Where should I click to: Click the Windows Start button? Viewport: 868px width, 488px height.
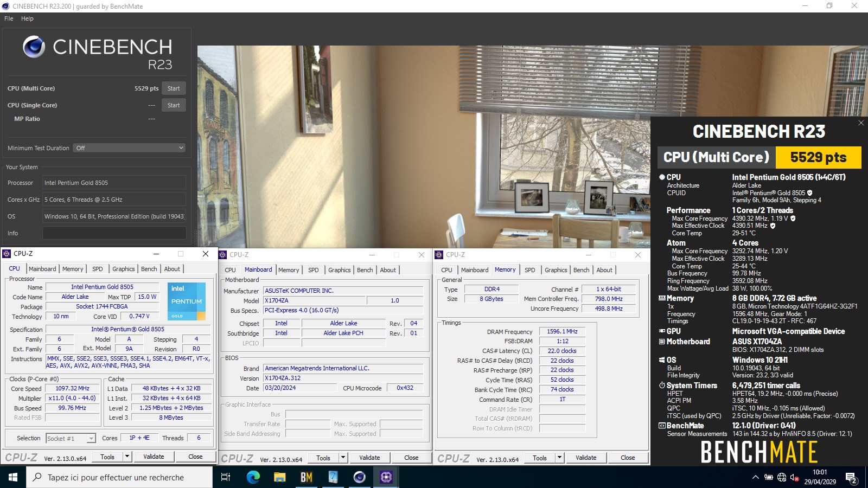[x=13, y=477]
